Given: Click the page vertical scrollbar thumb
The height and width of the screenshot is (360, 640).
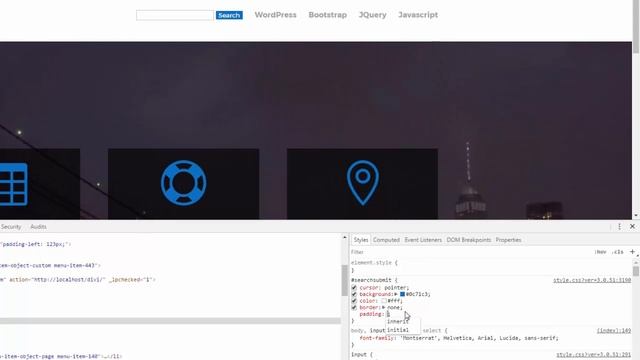Looking at the screenshot, I should (636, 27).
